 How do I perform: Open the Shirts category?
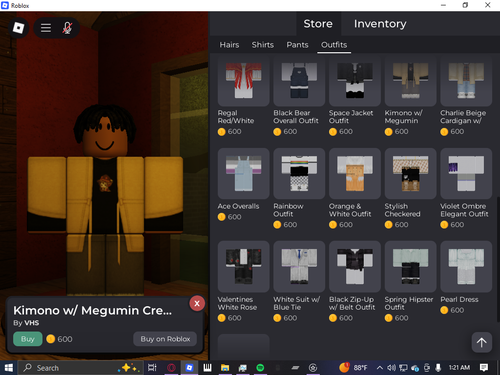[263, 45]
